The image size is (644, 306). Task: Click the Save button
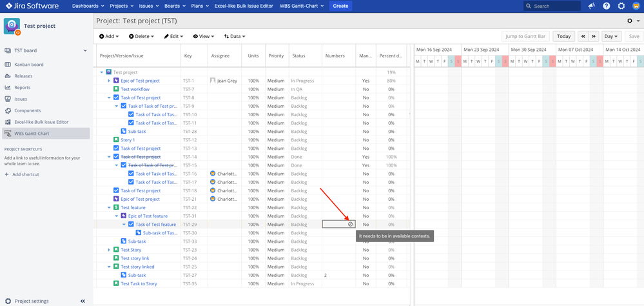pos(634,36)
